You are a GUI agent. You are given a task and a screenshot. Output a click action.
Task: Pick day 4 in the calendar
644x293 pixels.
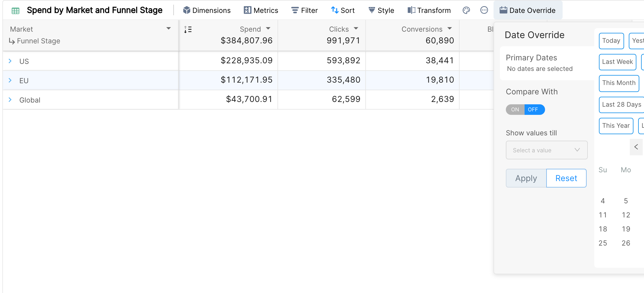603,201
